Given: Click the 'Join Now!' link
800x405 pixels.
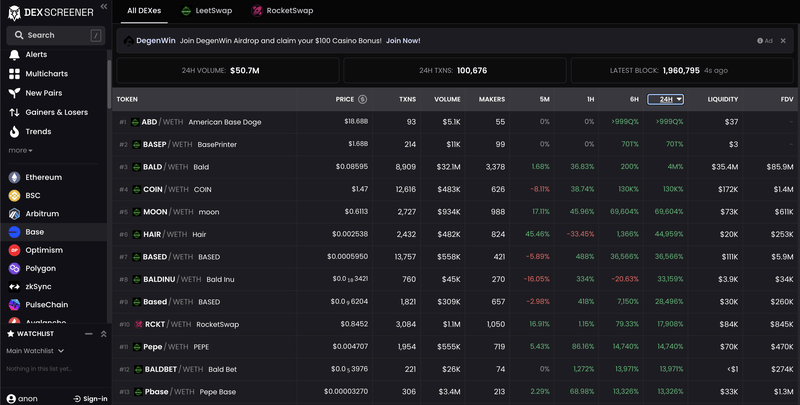Looking at the screenshot, I should pyautogui.click(x=403, y=41).
